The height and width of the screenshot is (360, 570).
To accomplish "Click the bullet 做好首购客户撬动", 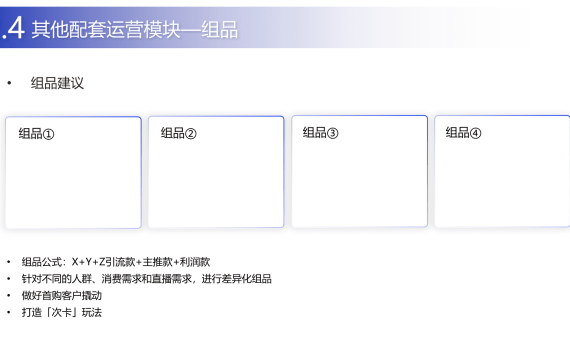I will pos(62,296).
